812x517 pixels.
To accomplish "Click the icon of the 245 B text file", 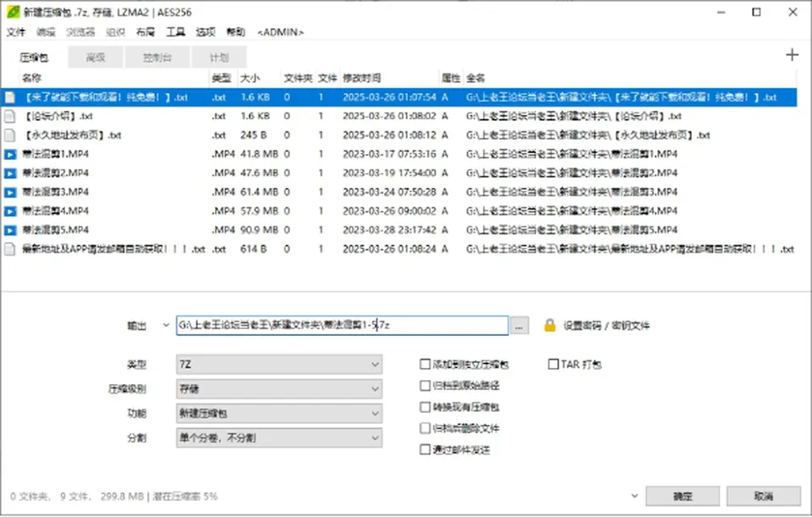I will [10, 135].
